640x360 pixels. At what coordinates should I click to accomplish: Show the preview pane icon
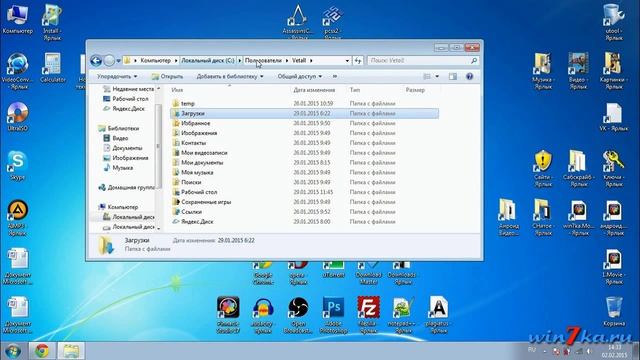tap(453, 76)
